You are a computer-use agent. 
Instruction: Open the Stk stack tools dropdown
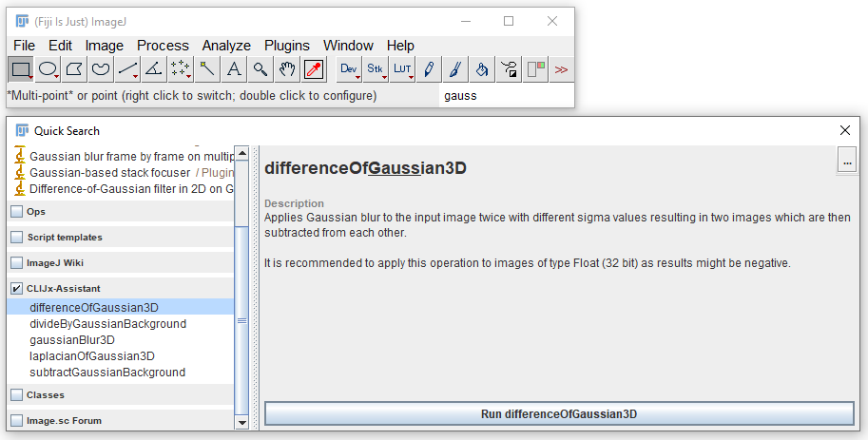pos(376,69)
